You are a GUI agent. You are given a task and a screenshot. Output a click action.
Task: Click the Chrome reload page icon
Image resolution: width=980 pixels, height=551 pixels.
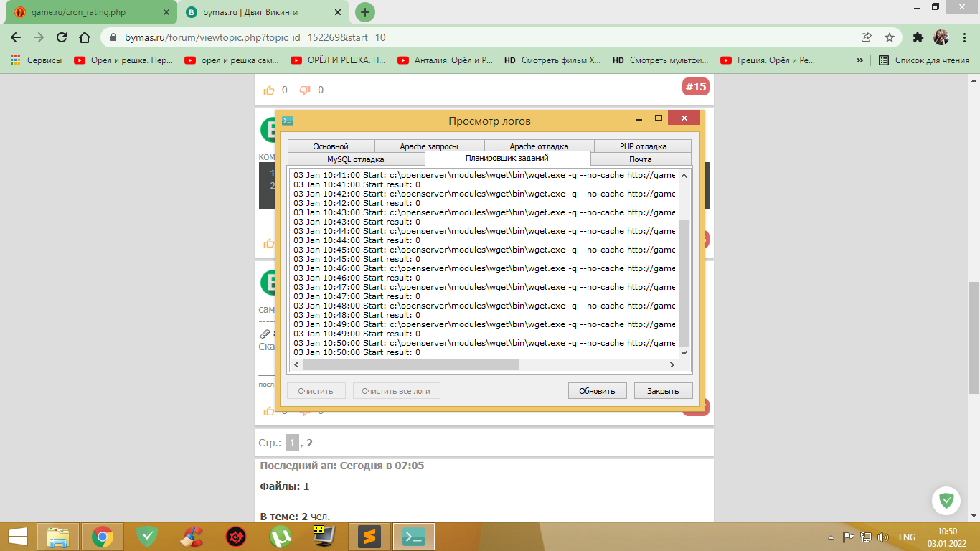(x=62, y=37)
